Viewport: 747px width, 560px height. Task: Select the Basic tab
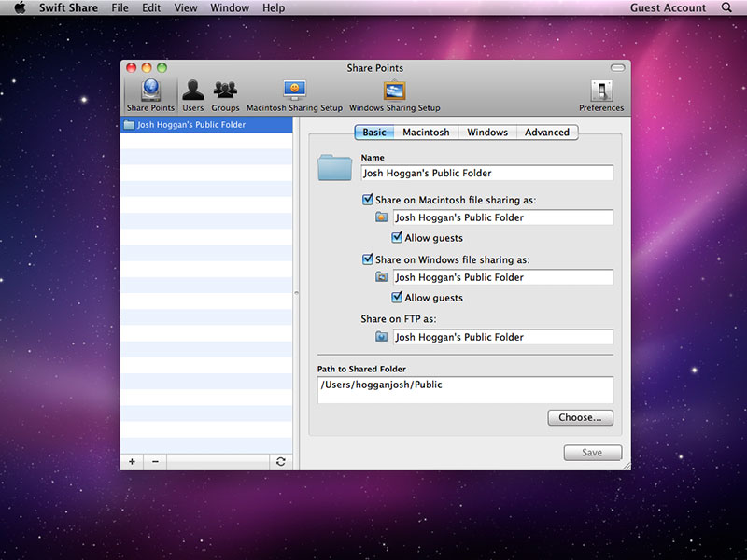[374, 133]
